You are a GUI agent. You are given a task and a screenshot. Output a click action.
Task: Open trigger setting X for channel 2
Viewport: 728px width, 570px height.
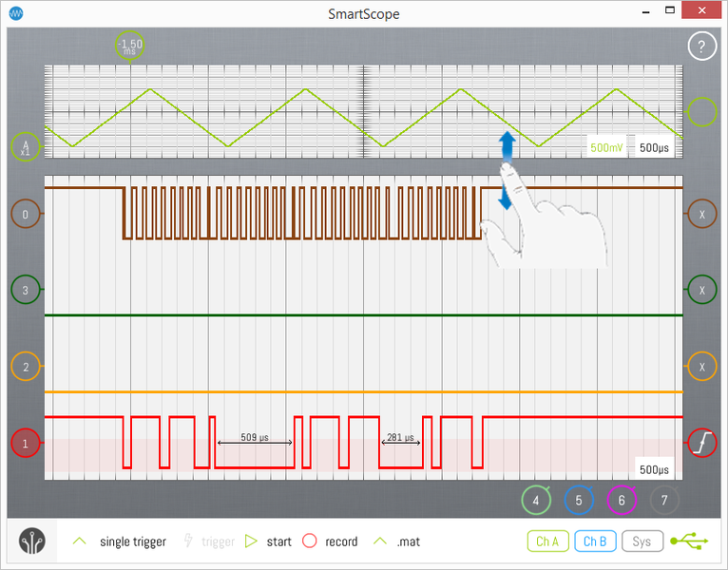tap(701, 367)
